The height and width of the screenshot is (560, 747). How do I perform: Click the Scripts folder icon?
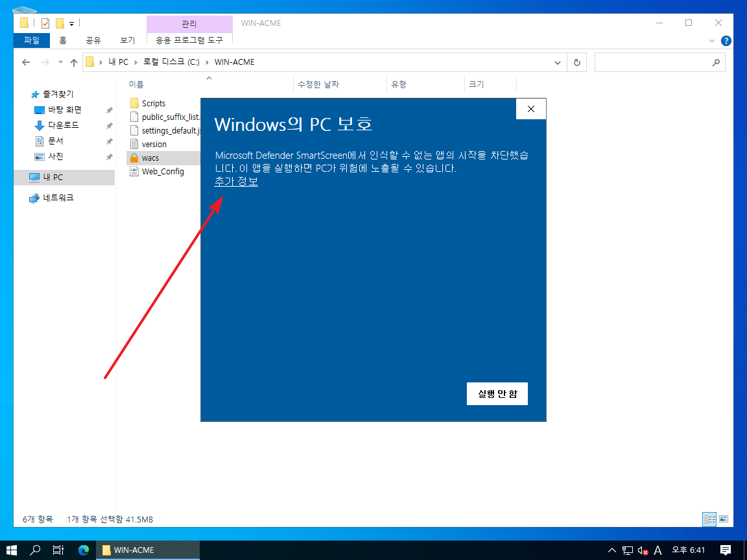coord(134,103)
